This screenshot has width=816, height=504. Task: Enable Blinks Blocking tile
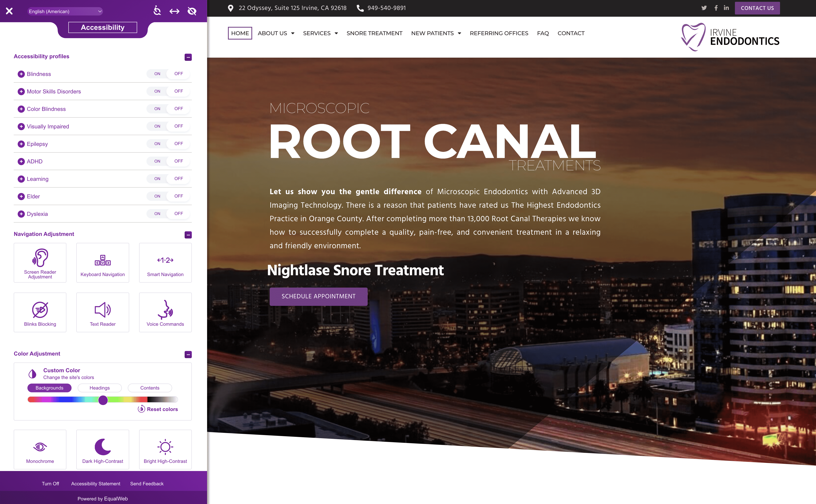tap(40, 312)
